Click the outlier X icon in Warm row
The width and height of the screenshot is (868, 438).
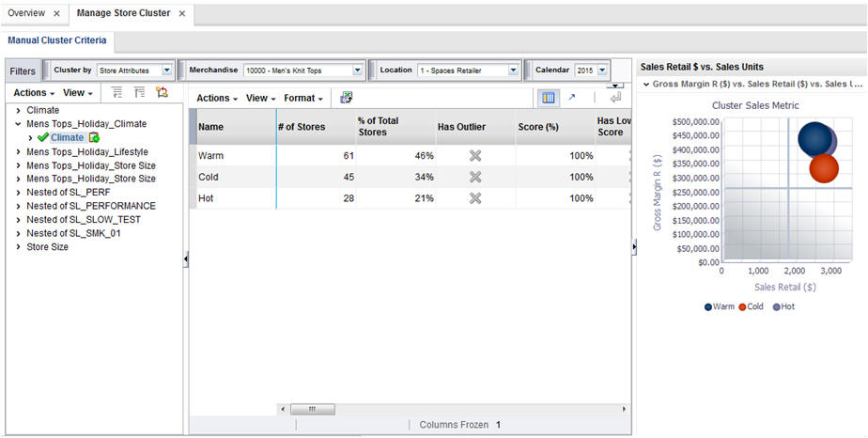click(x=475, y=156)
